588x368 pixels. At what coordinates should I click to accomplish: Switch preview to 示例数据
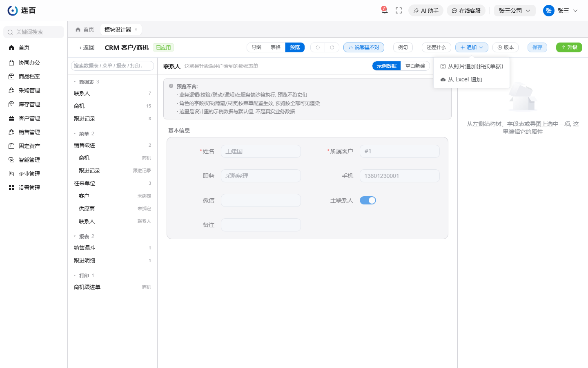[x=386, y=66]
